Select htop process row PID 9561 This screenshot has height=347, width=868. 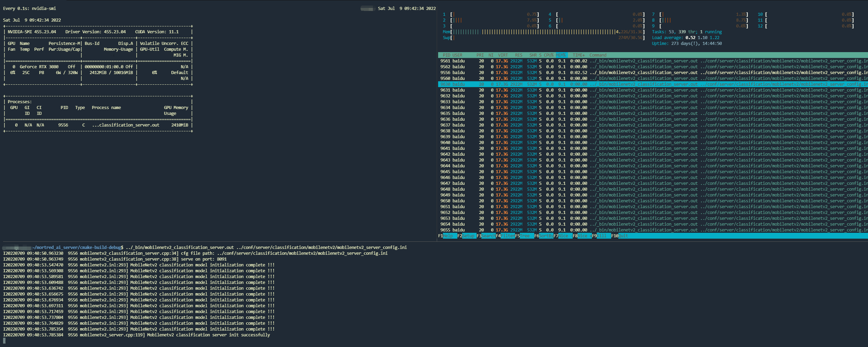tap(653, 61)
